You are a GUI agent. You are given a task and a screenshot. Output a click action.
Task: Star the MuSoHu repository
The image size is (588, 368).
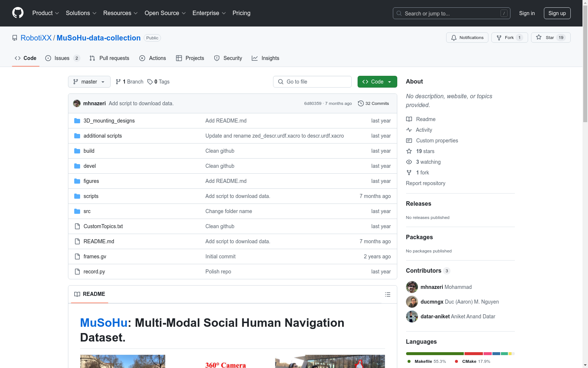coord(551,38)
